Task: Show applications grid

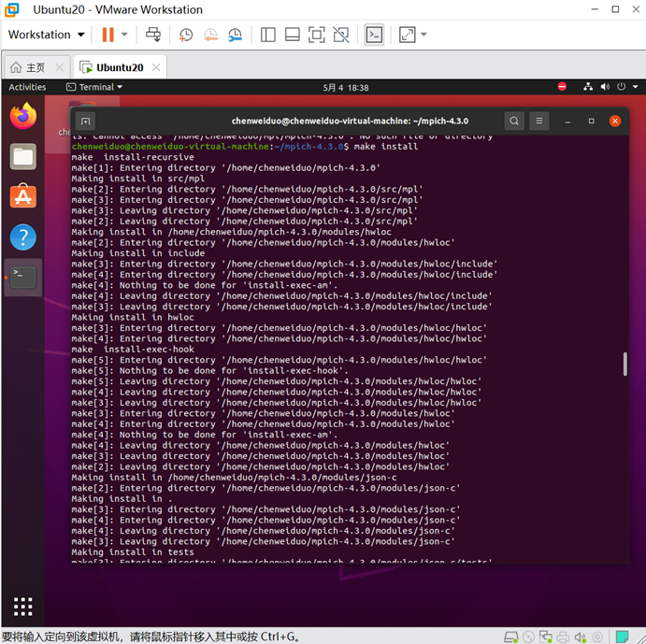Action: click(23, 607)
